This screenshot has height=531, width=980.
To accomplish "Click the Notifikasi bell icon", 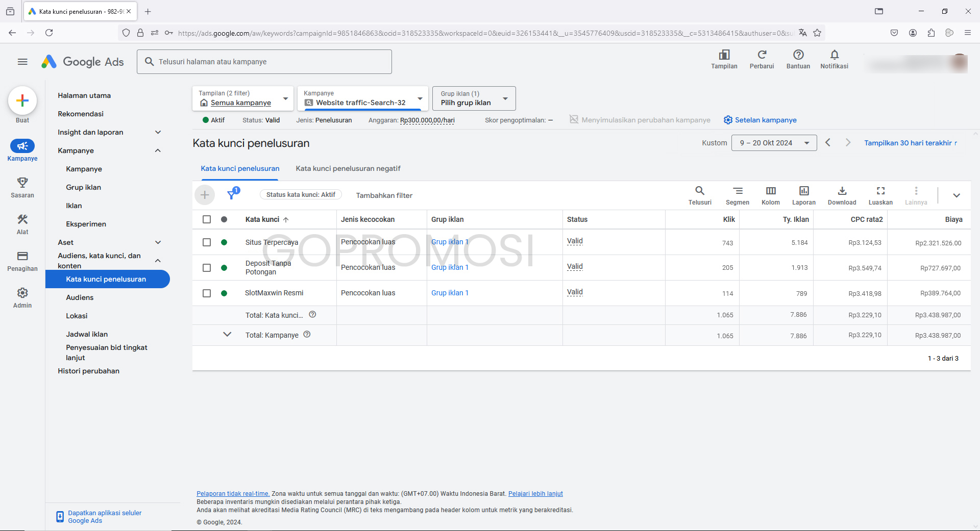I will click(834, 55).
